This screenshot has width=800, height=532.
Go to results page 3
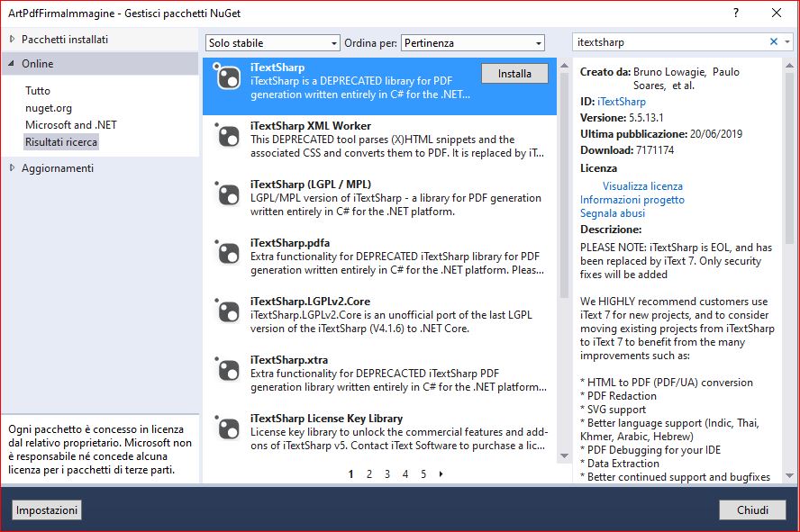click(387, 474)
